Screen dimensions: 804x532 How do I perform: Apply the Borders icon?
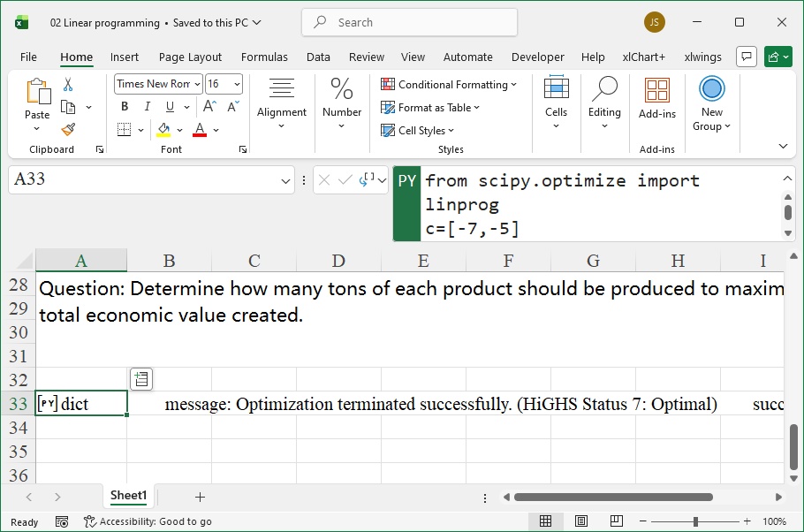click(x=124, y=129)
